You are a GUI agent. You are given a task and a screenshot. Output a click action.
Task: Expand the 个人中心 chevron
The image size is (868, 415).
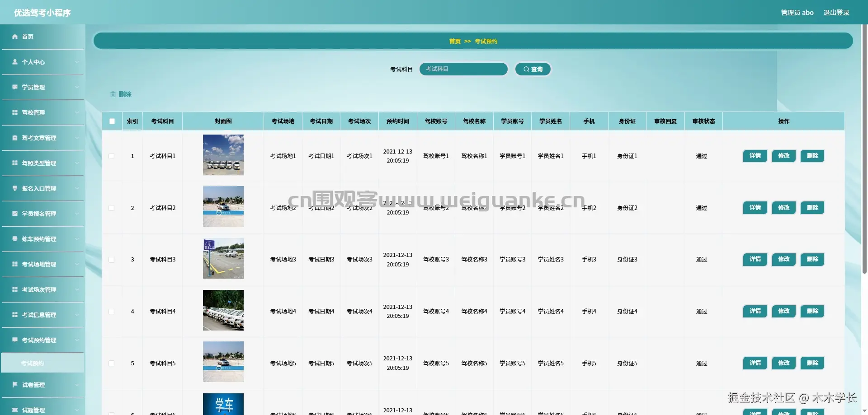(77, 62)
